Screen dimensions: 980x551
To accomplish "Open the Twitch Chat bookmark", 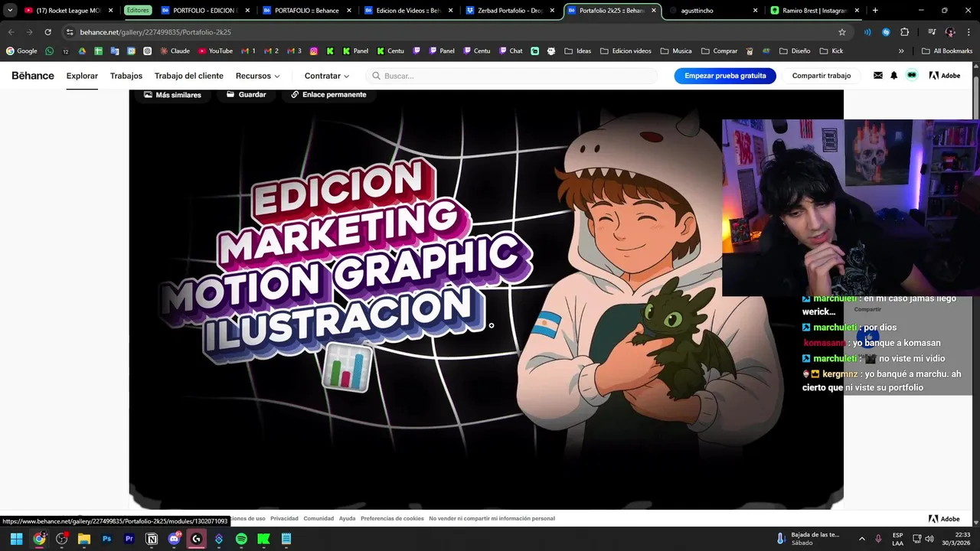I will click(x=511, y=51).
